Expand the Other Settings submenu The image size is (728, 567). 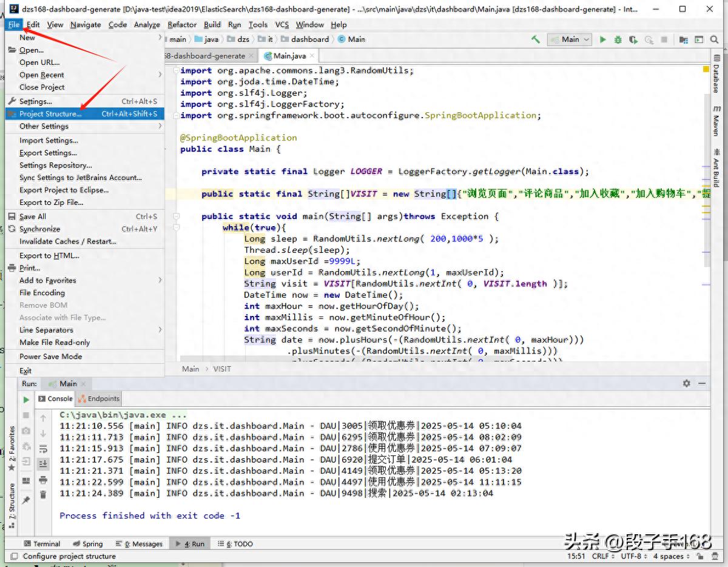click(x=84, y=126)
